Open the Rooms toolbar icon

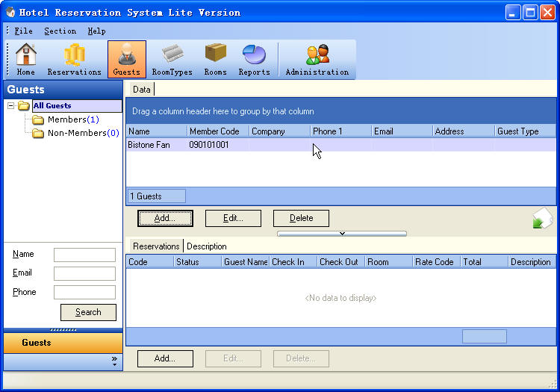215,59
